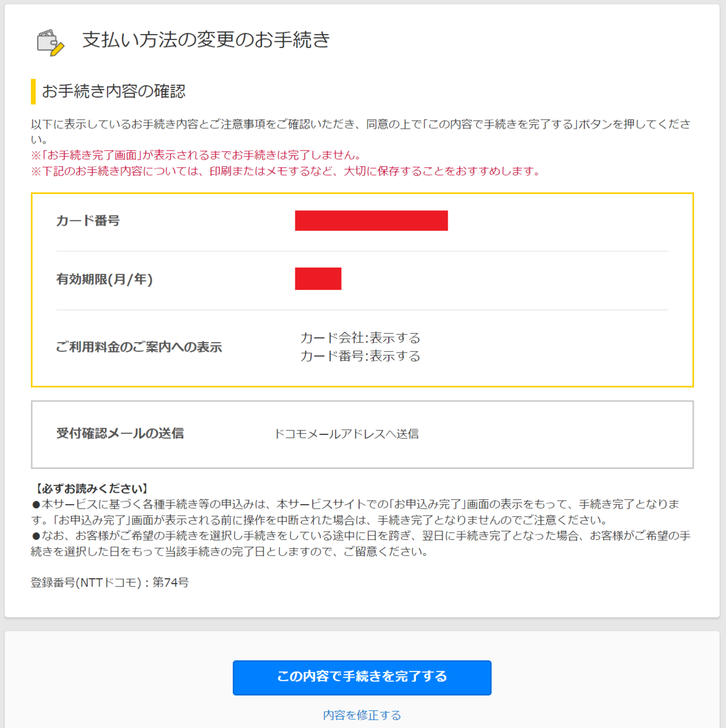The width and height of the screenshot is (726, 728).
Task: Click the redacted expiration date box
Action: point(318,278)
